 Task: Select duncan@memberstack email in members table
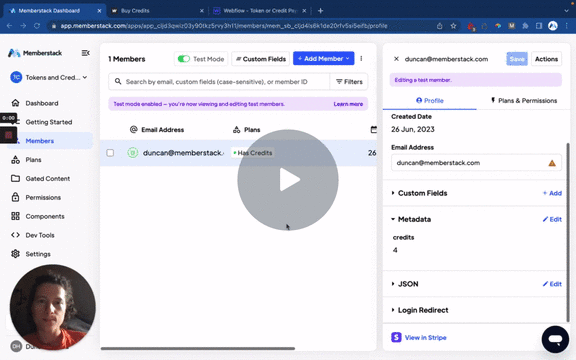(x=183, y=153)
